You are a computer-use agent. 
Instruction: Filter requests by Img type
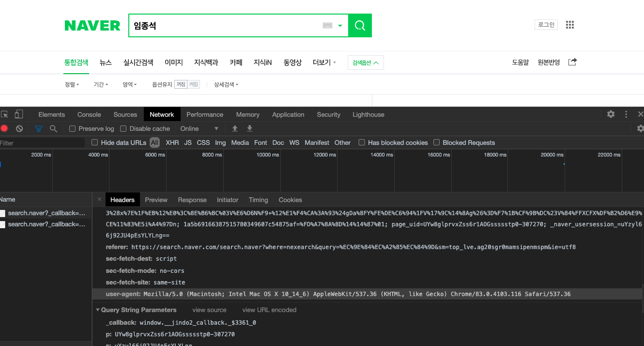coord(220,142)
